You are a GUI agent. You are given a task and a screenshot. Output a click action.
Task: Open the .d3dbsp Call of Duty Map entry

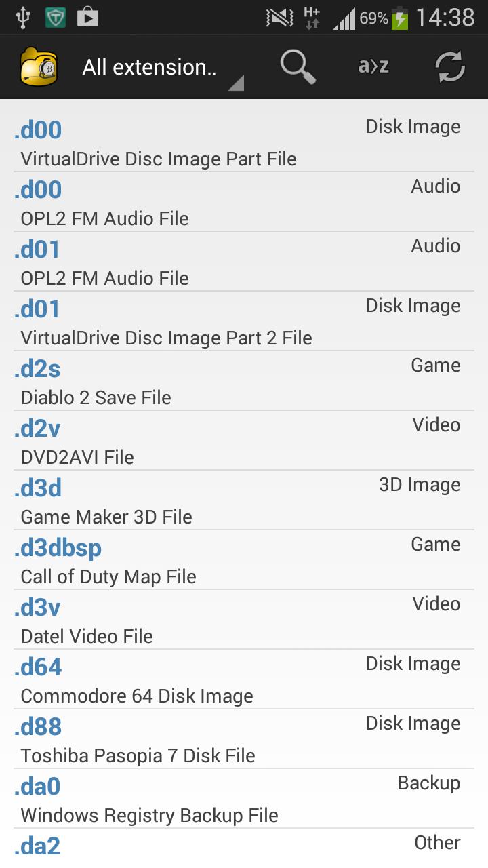point(244,559)
